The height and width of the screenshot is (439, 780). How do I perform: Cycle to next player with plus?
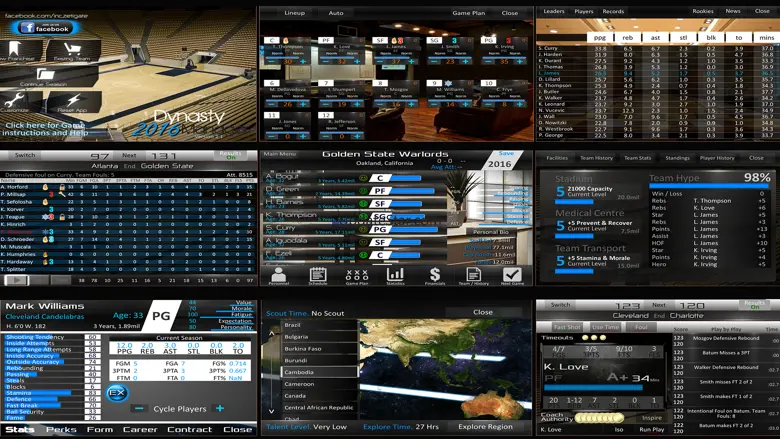pos(220,408)
